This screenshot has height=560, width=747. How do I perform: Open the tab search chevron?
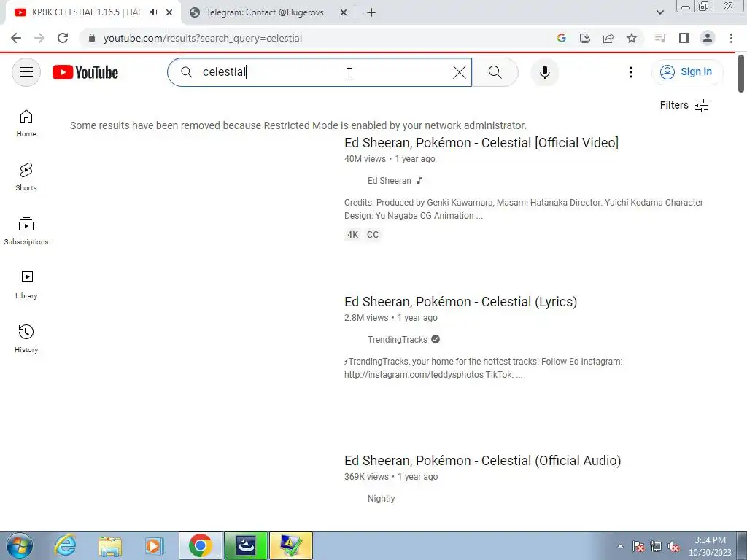tap(659, 12)
